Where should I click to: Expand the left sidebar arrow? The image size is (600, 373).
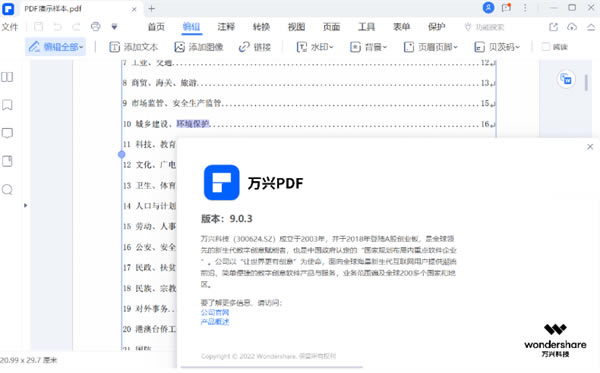point(25,205)
